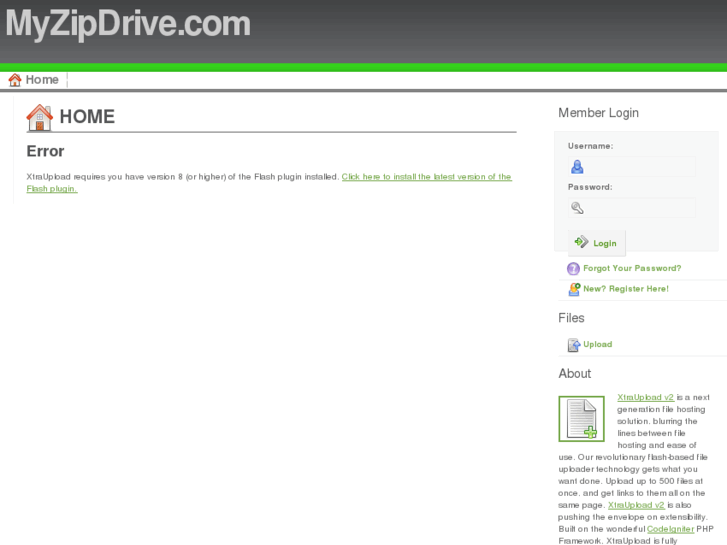Open Forgot Your Password link
This screenshot has width=727, height=545.
click(x=632, y=268)
